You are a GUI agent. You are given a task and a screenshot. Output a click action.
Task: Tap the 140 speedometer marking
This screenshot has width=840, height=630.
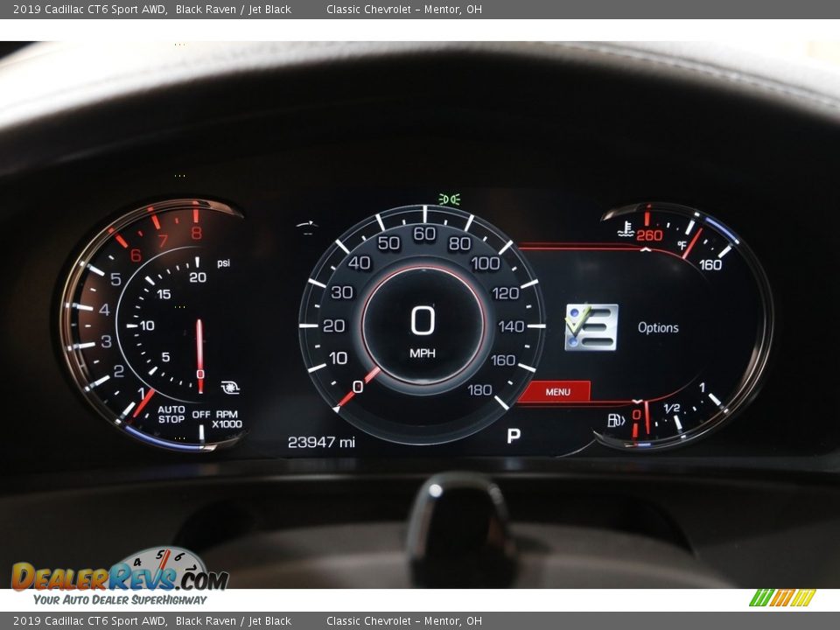tap(511, 326)
